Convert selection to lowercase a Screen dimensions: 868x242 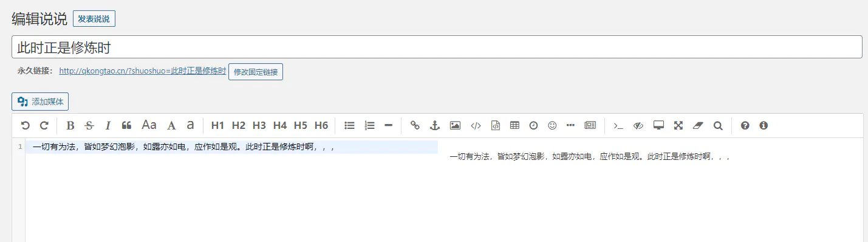(x=190, y=125)
